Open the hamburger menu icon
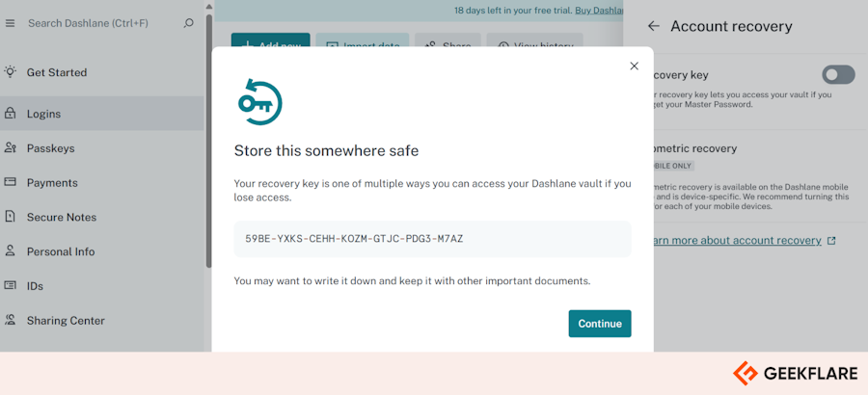This screenshot has height=395, width=868. click(x=10, y=23)
